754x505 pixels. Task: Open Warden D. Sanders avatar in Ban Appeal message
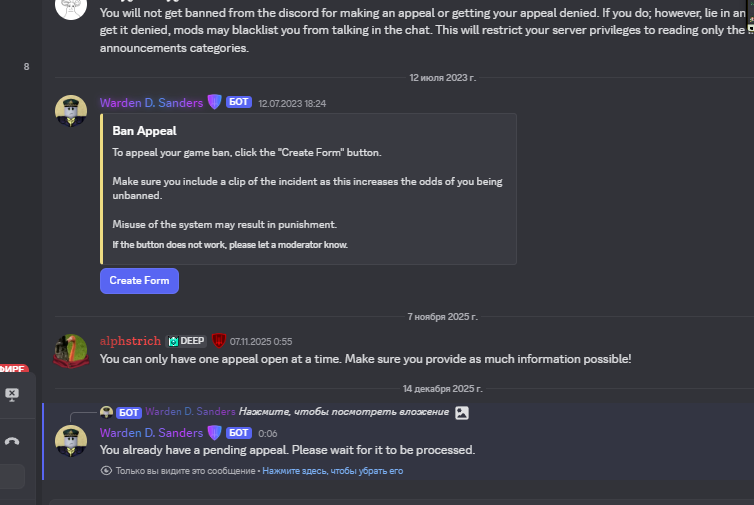tap(70, 111)
